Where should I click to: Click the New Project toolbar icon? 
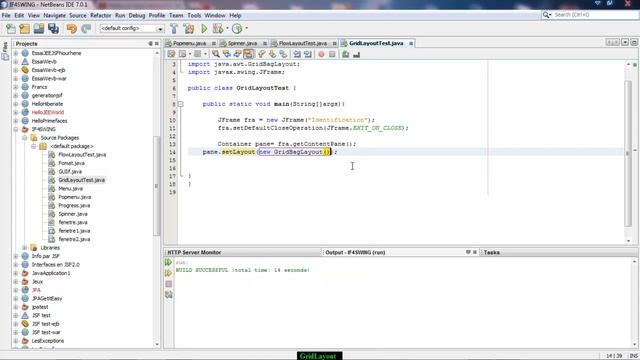pos(24,29)
